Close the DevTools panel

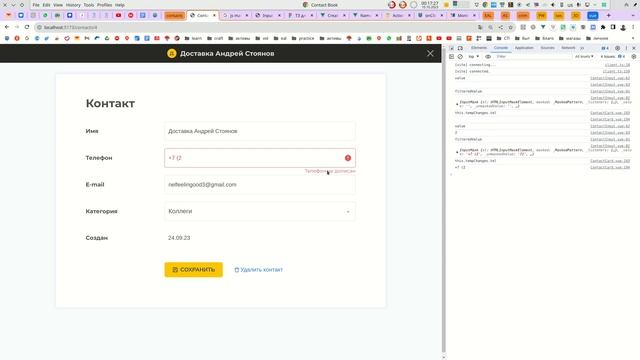(x=634, y=48)
